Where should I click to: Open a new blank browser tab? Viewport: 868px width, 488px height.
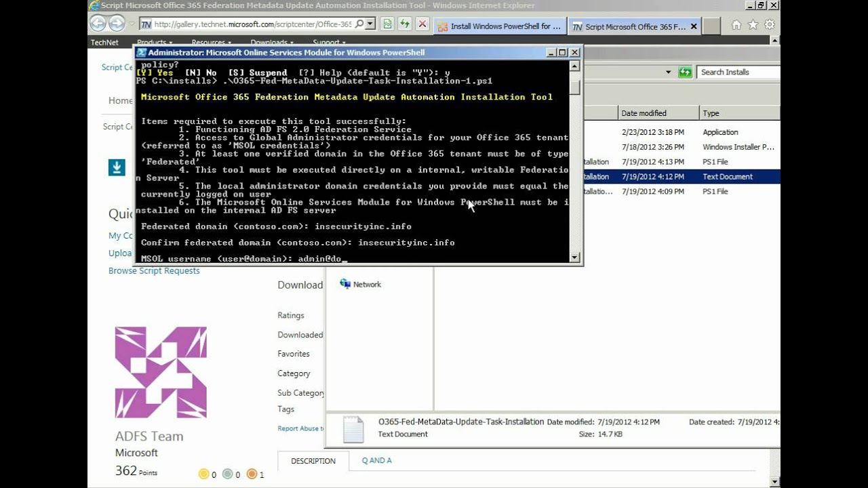click(x=711, y=26)
